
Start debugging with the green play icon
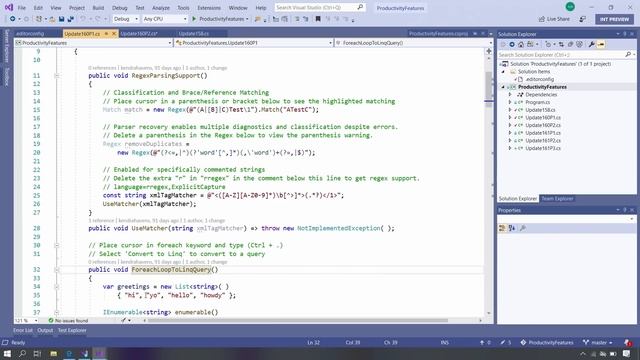(194, 19)
